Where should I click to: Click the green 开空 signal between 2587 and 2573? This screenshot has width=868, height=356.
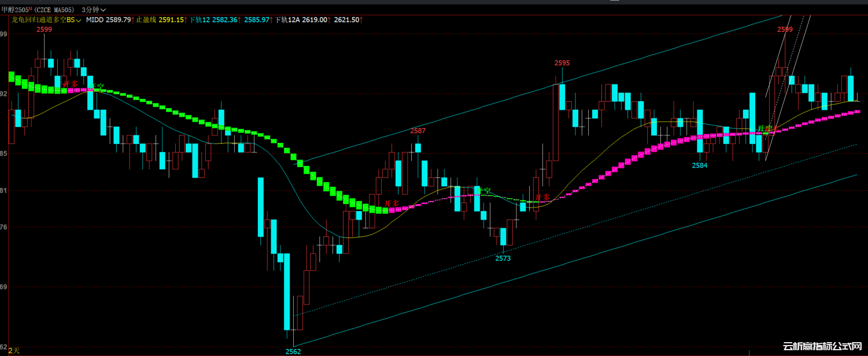[x=483, y=191]
